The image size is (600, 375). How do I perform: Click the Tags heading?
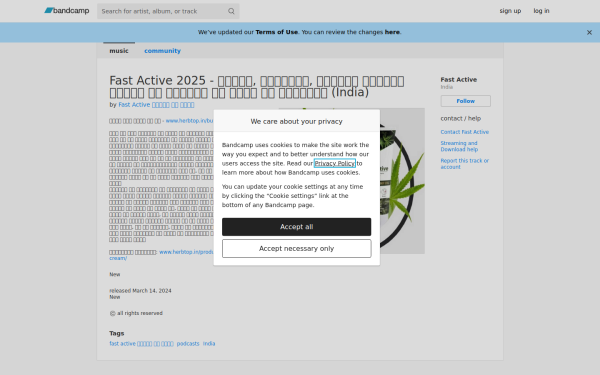(x=117, y=333)
